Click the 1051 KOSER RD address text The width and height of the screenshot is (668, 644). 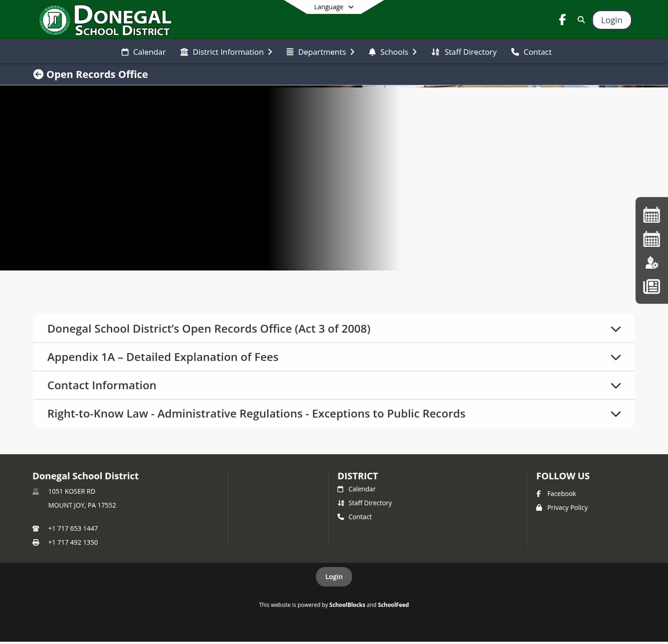pos(71,491)
